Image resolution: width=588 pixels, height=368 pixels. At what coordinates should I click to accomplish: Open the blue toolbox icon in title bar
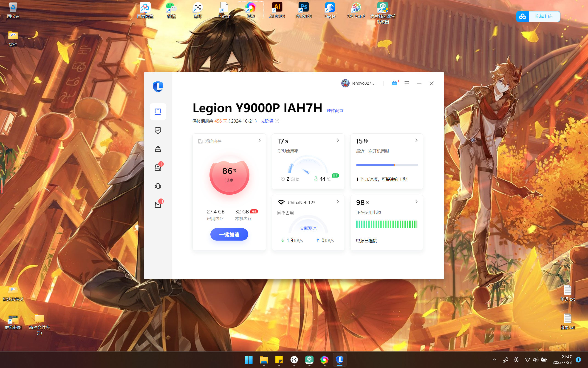click(x=394, y=83)
